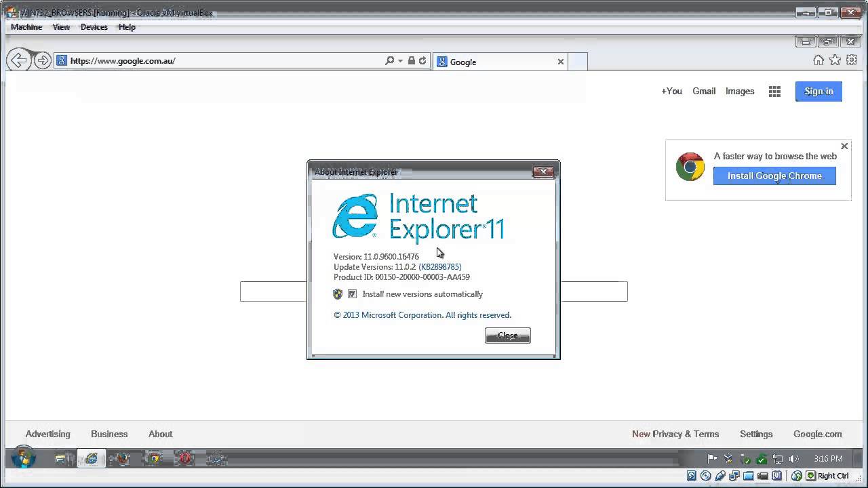Refresh the page with the reload icon

coord(422,60)
